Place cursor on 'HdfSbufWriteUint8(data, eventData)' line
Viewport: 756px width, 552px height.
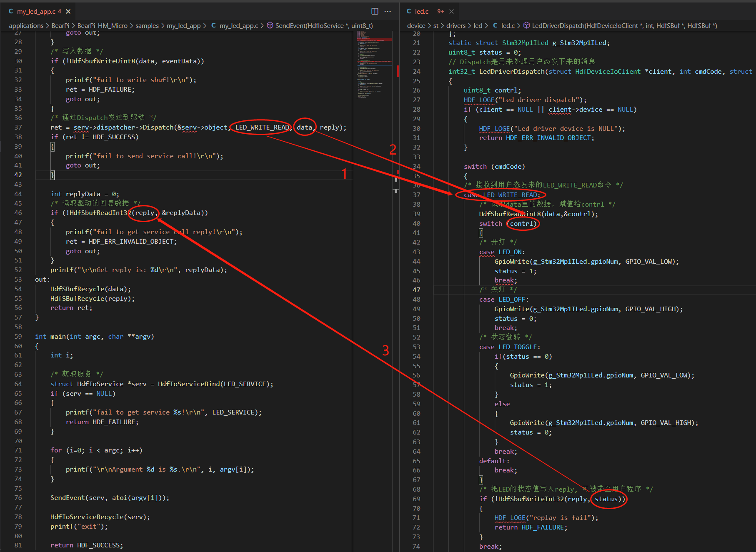click(127, 61)
